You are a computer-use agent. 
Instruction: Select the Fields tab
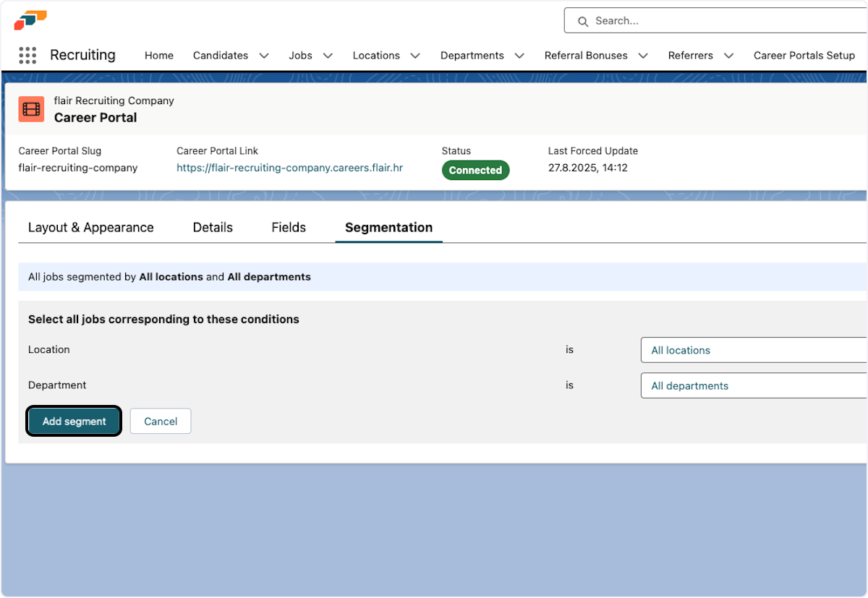tap(288, 227)
